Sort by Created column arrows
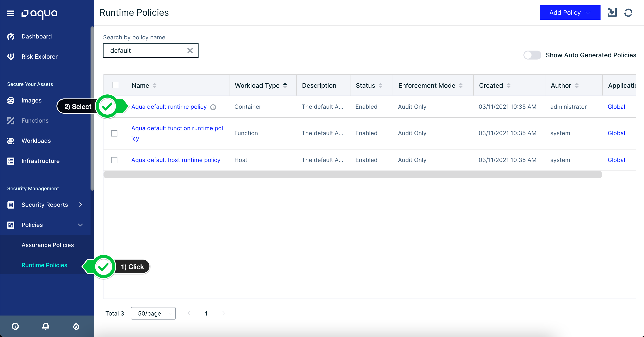 (x=508, y=86)
